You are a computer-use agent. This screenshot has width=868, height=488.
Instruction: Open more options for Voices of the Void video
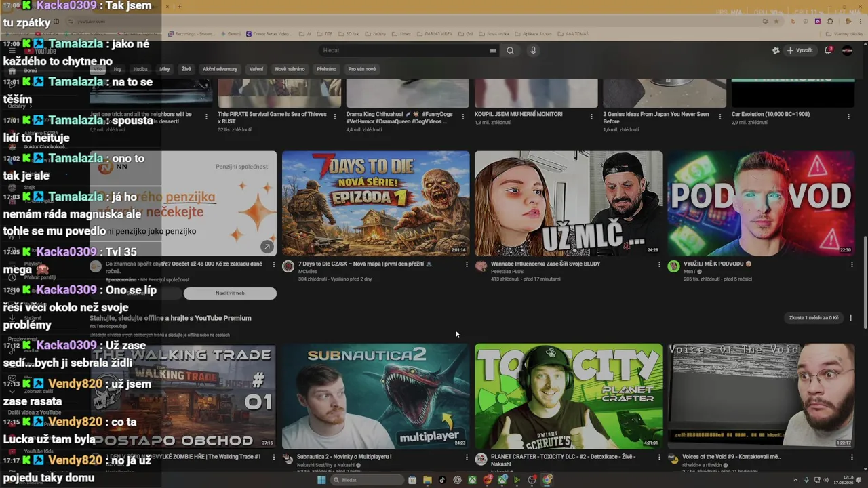tap(852, 457)
